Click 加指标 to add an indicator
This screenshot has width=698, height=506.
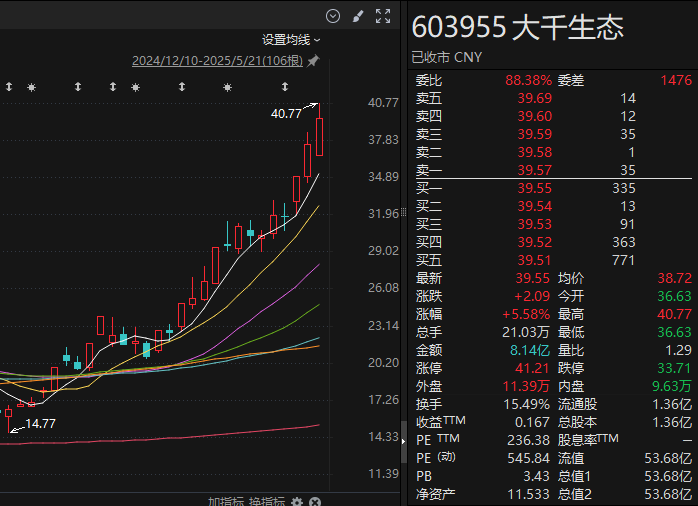pyautogui.click(x=226, y=502)
